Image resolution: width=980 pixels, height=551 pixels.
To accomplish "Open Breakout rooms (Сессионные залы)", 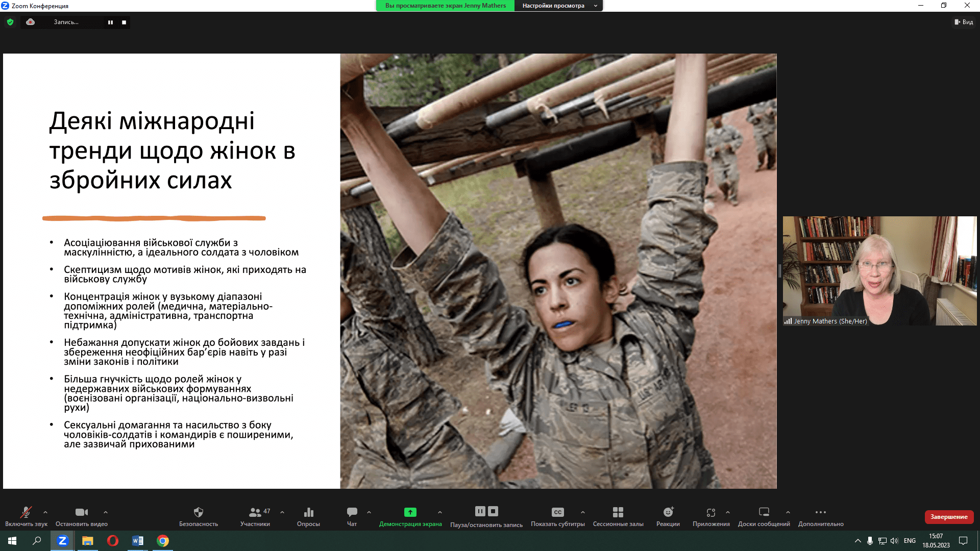I will [x=618, y=515].
